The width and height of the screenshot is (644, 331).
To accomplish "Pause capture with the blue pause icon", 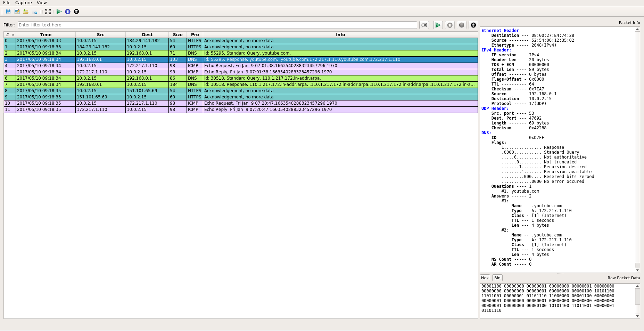I will (x=68, y=11).
